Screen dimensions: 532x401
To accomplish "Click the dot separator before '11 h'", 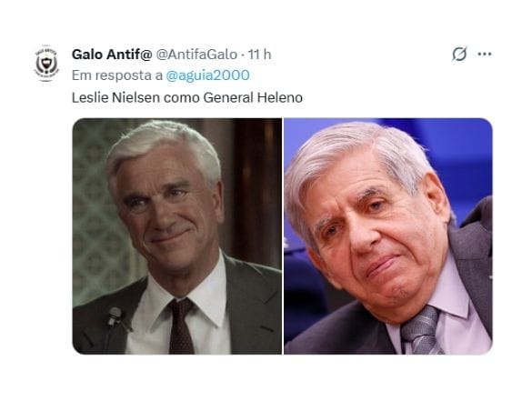I will pos(243,55).
